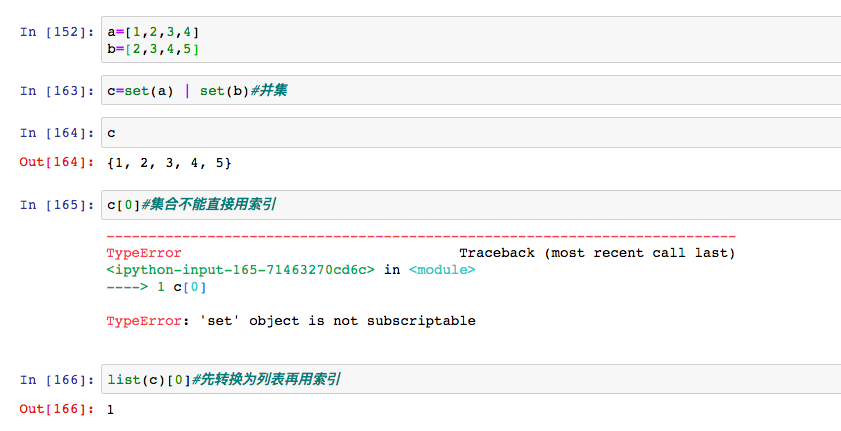Select the In [163] cell prompt

(56, 91)
